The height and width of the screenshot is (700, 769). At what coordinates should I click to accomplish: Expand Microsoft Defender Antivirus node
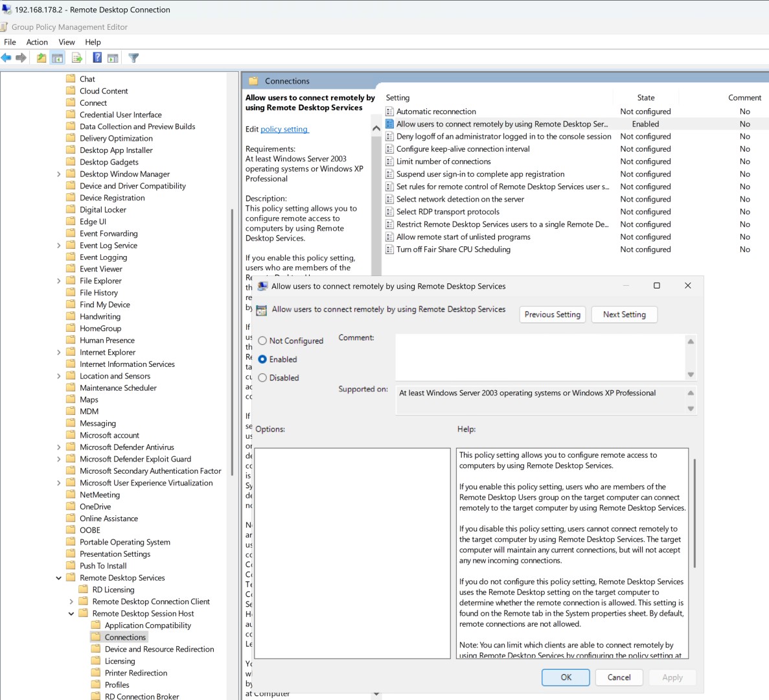click(x=58, y=447)
